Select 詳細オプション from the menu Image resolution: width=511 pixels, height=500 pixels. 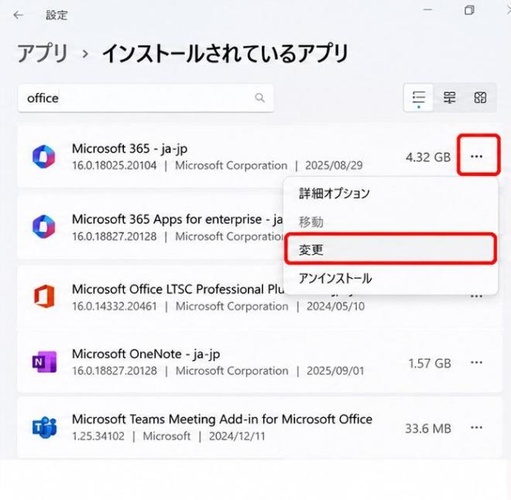[x=391, y=193]
